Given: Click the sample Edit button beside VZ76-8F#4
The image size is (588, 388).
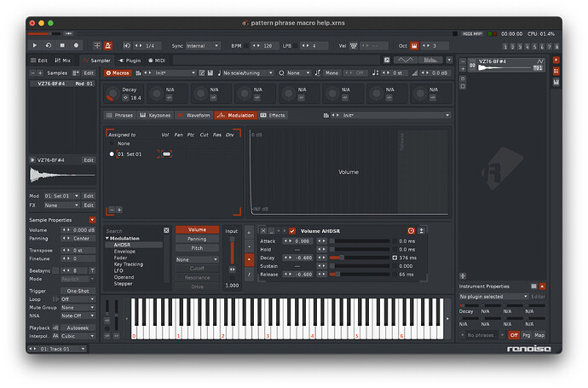Looking at the screenshot, I should pyautogui.click(x=89, y=159).
